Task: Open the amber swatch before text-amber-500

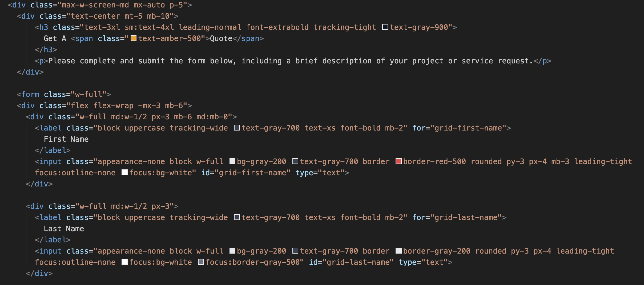Action: 134,38
